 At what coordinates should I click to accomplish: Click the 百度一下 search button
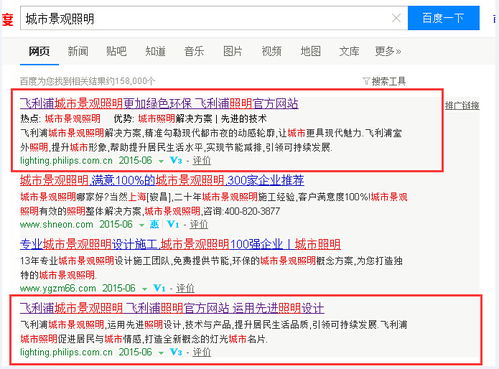[x=443, y=18]
